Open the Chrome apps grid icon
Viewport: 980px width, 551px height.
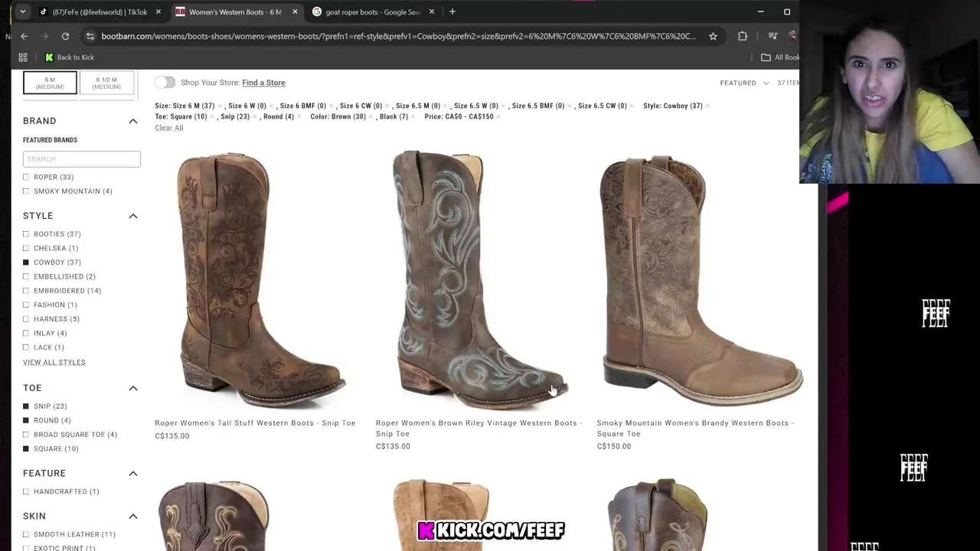click(23, 57)
